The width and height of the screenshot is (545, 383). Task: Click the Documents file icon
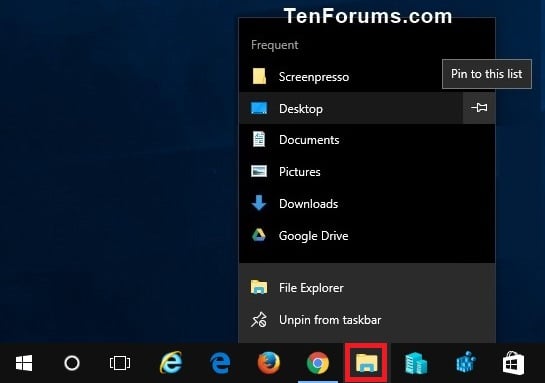tap(259, 139)
